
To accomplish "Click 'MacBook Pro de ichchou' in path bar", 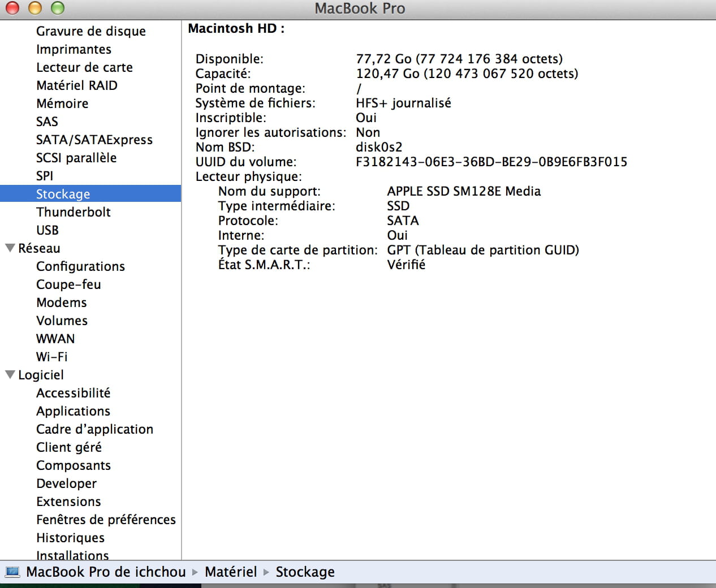I will [x=106, y=572].
